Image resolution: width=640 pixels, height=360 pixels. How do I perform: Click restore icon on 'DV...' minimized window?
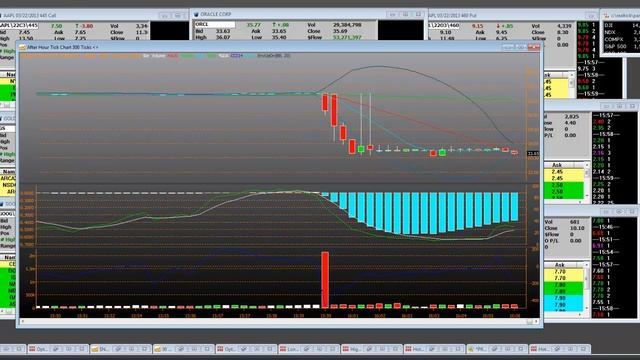click(118, 349)
